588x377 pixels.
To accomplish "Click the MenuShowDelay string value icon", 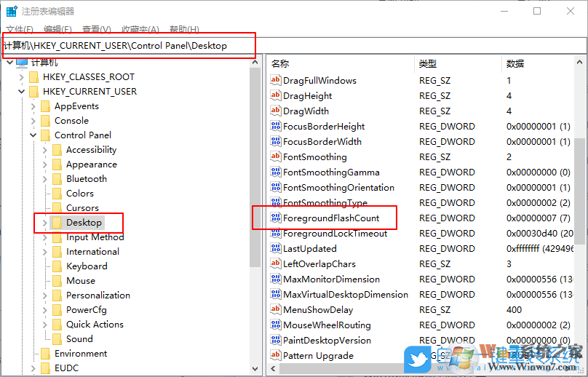I will tap(276, 309).
